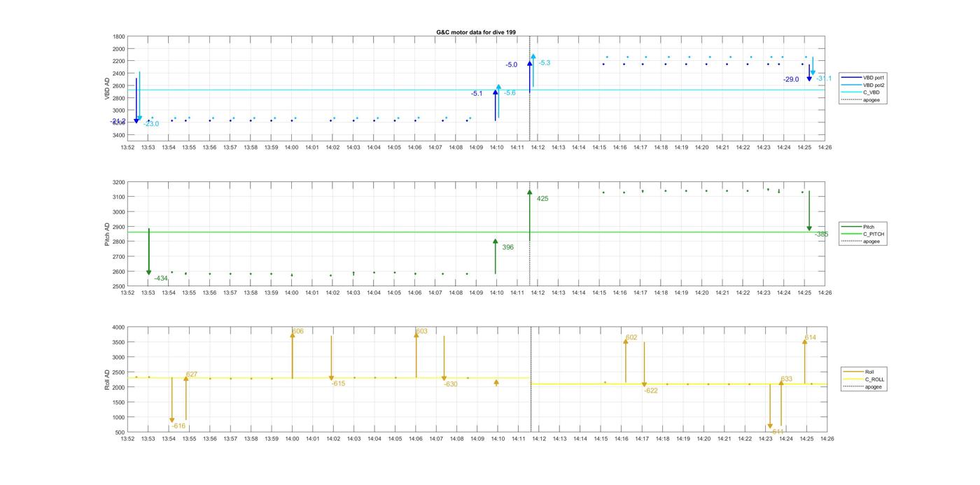Viewport: 980px width, 485px height.
Task: Click the "606" roll data label
Action: tap(298, 331)
